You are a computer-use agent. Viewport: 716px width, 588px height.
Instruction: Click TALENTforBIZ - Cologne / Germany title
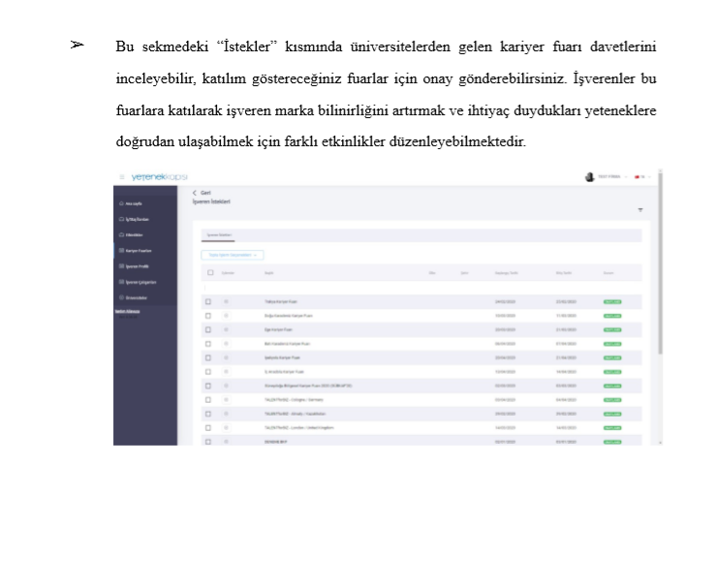coord(294,400)
